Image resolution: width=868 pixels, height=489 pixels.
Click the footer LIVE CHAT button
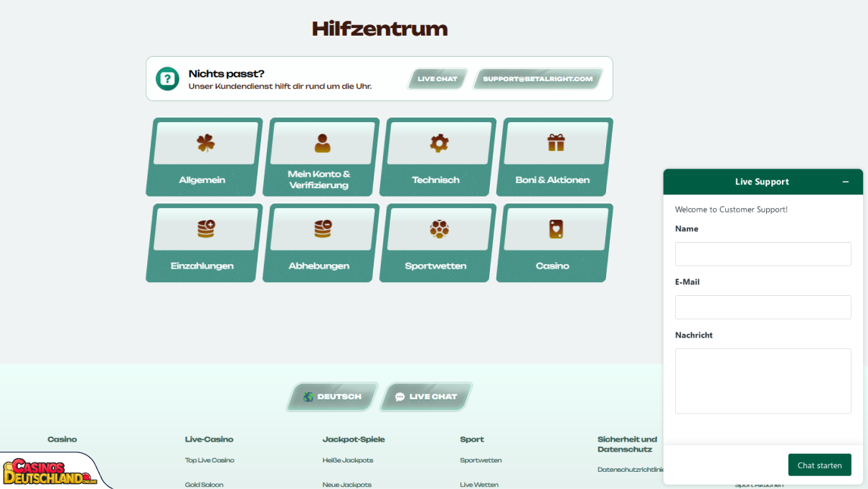point(426,396)
